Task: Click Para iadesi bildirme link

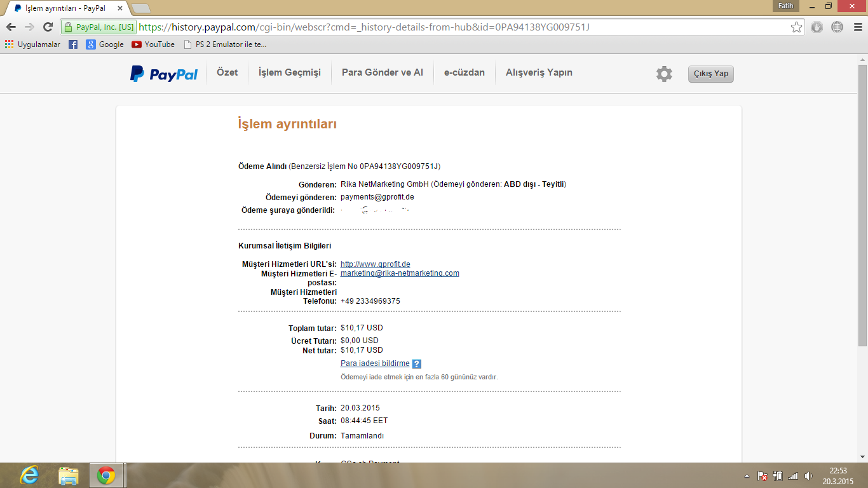Action: [375, 363]
